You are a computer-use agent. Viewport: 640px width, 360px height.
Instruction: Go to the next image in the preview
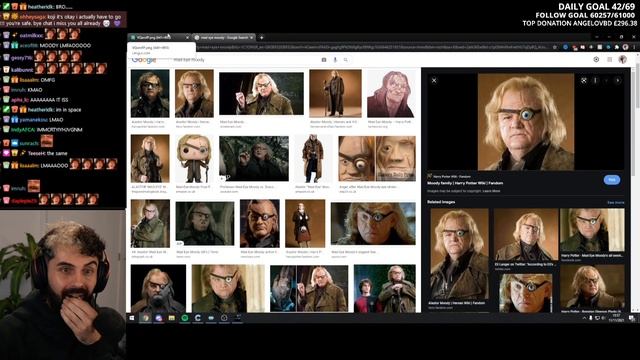coord(618,80)
